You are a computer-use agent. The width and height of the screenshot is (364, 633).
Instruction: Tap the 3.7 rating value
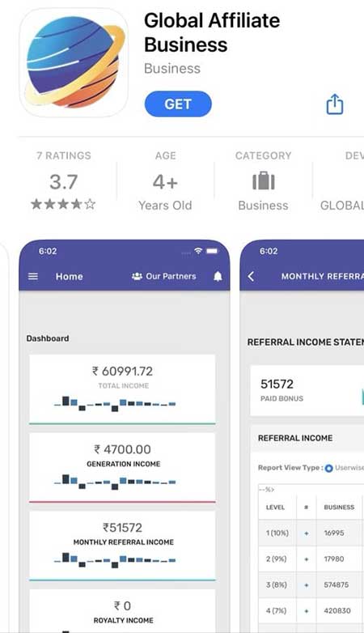(63, 181)
